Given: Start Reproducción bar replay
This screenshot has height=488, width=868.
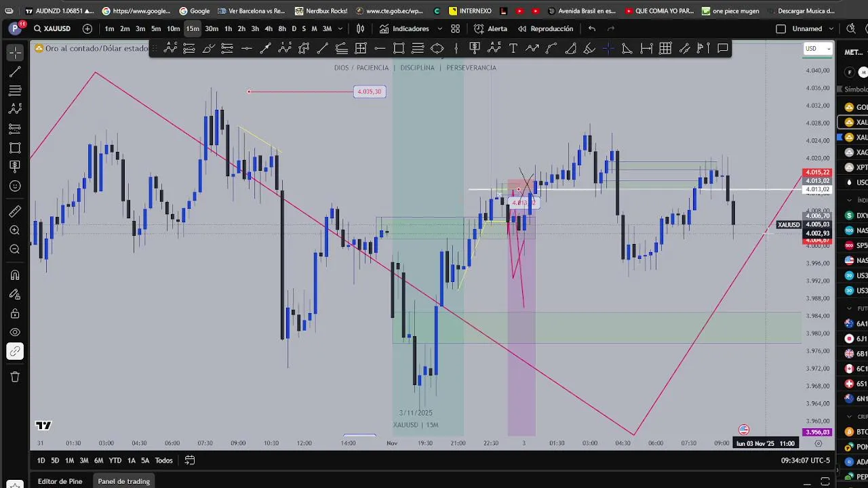Looking at the screenshot, I should pyautogui.click(x=545, y=28).
